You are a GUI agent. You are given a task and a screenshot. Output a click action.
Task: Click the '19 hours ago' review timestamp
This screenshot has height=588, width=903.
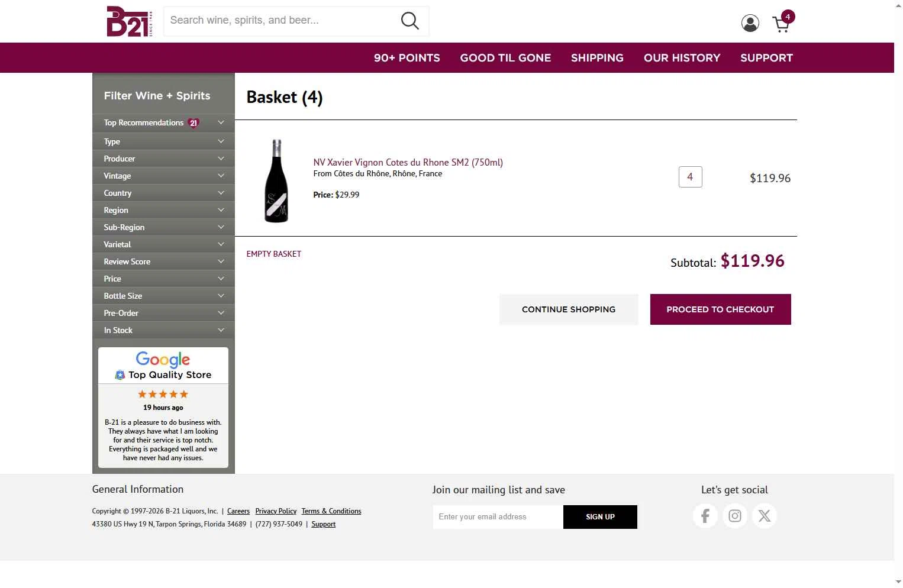[163, 408]
